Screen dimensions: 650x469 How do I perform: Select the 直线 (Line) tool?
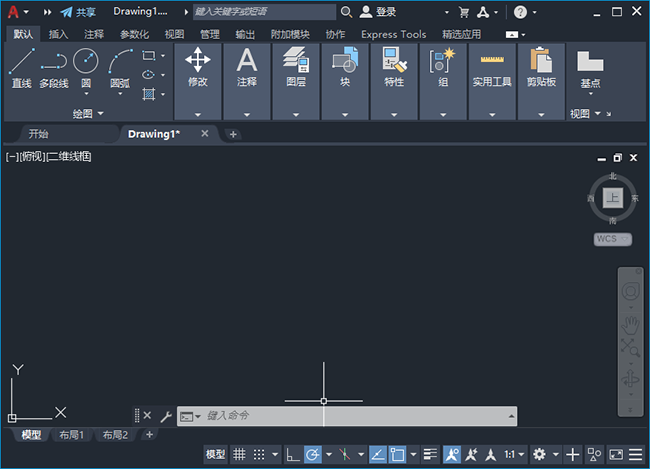pos(21,67)
